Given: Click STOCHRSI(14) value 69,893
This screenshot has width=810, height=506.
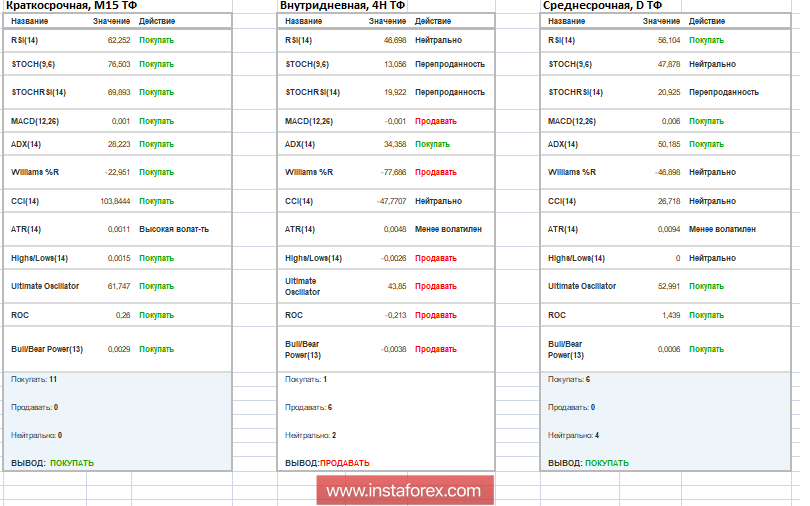Looking at the screenshot, I should click(119, 92).
